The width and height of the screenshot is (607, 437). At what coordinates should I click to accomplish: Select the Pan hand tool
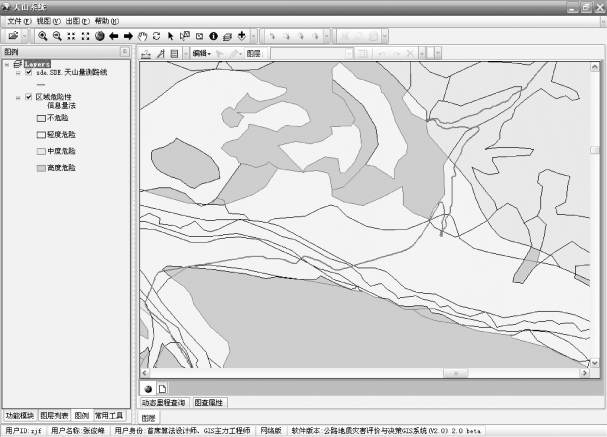[142, 36]
